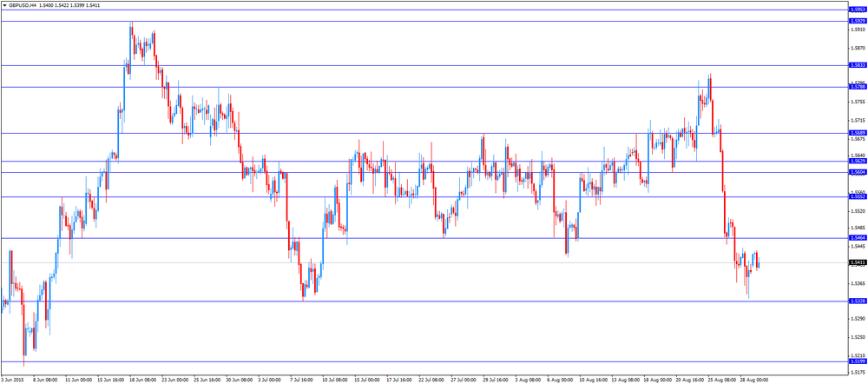Viewport: 868px width, 384px height.
Task: Click the 17 Jul 16:00 time label
Action: click(399, 381)
